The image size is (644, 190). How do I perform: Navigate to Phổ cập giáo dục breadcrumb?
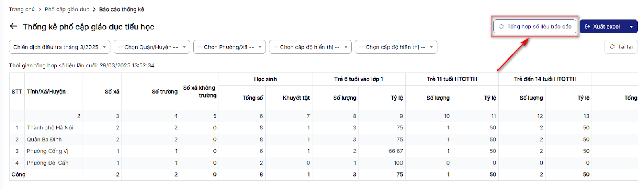click(x=67, y=9)
